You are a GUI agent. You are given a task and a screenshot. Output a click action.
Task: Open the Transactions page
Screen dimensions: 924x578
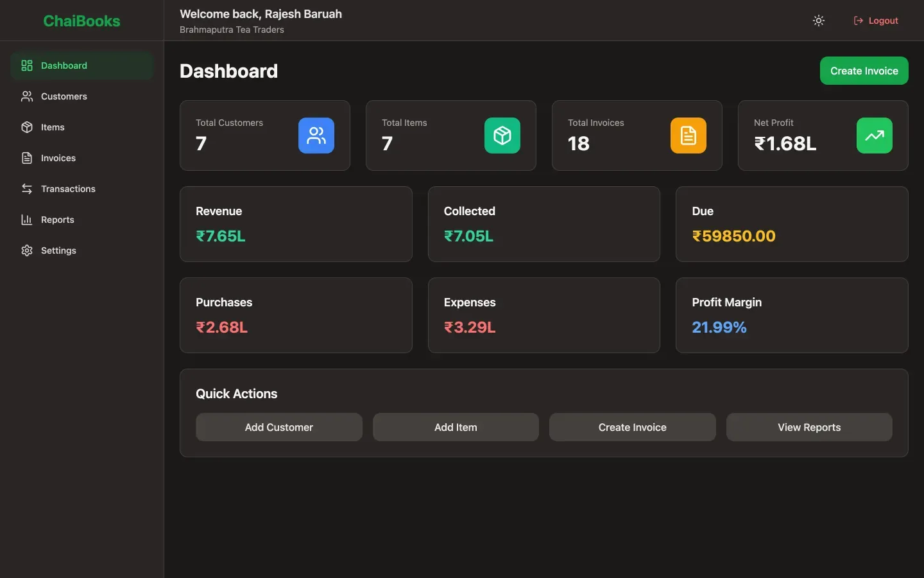point(82,189)
